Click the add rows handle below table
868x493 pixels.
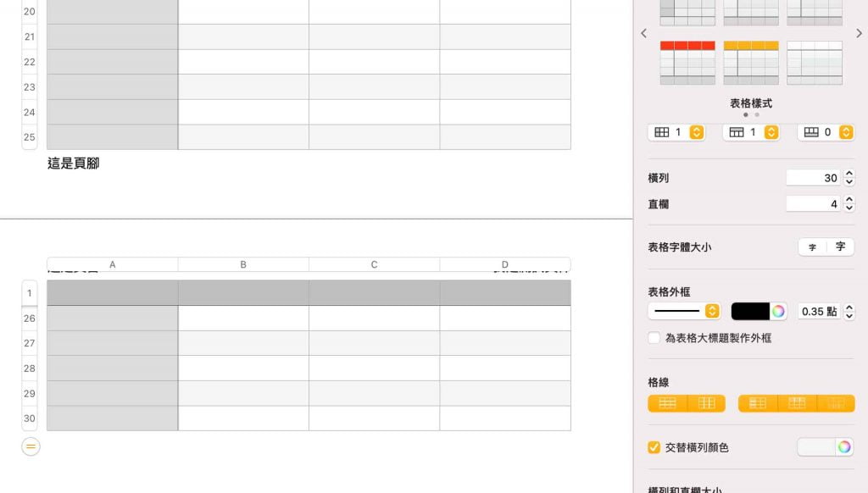tap(31, 446)
